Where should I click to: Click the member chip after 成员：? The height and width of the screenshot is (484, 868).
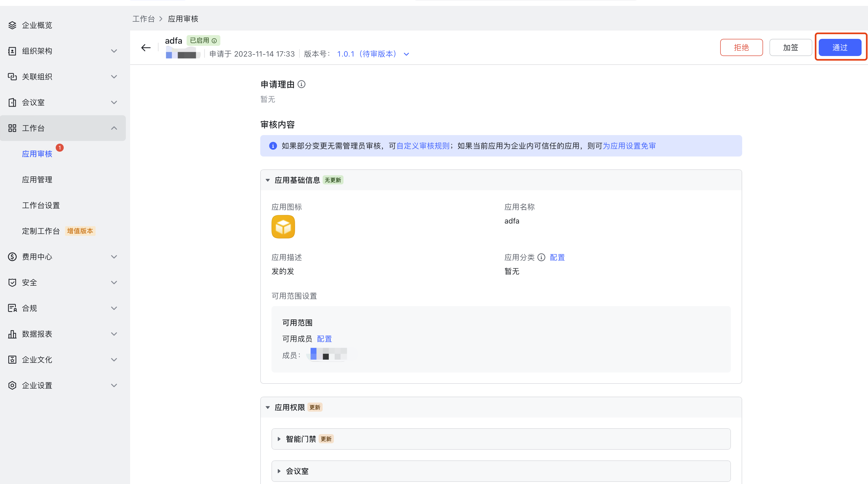click(x=328, y=354)
